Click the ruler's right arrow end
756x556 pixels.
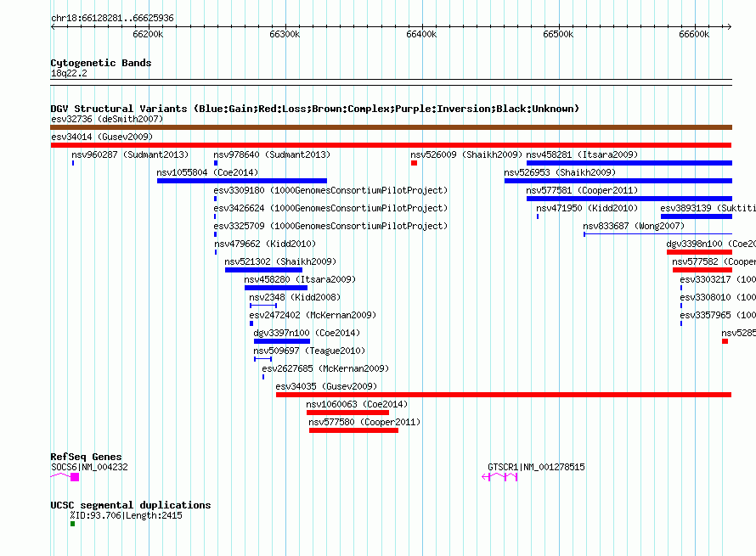coord(729,26)
